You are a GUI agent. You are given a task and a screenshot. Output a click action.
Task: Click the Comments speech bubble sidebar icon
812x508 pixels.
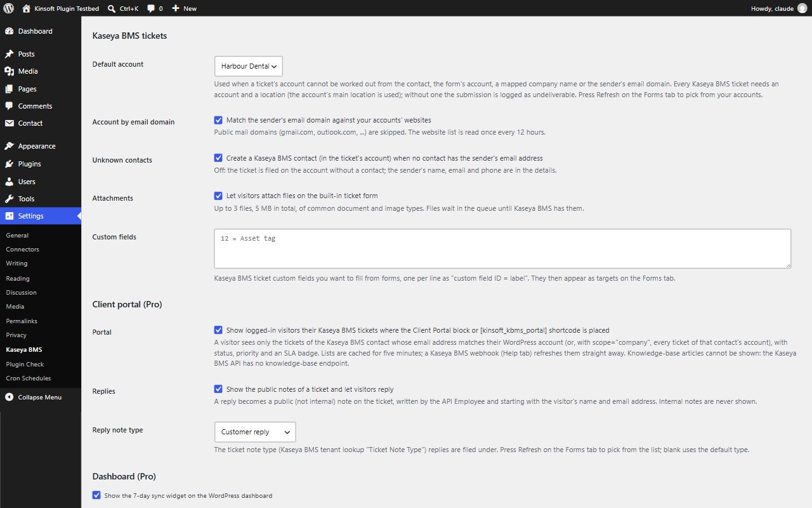(10, 106)
